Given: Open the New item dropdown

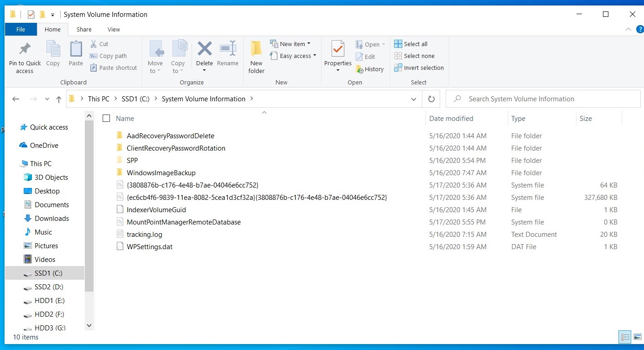Looking at the screenshot, I should [290, 44].
